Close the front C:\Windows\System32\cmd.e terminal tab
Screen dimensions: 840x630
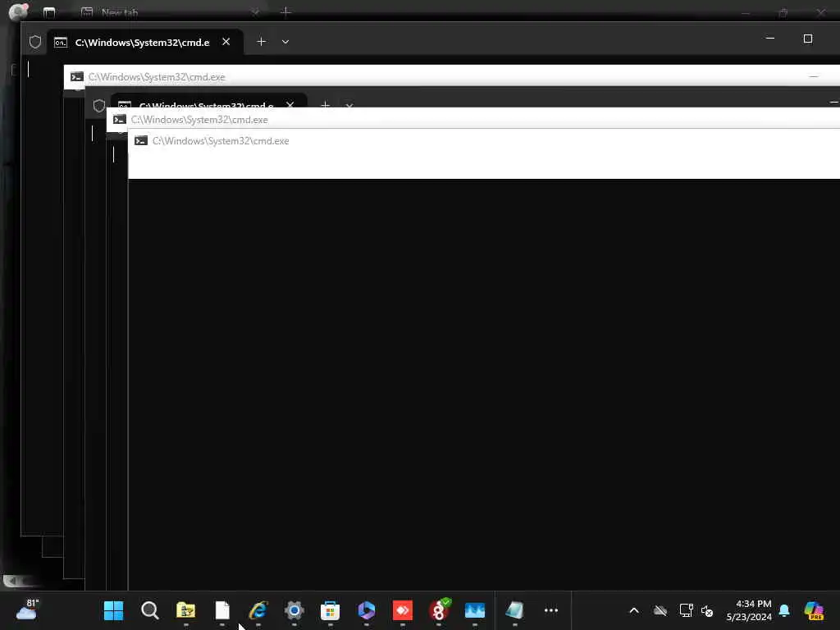pos(226,42)
